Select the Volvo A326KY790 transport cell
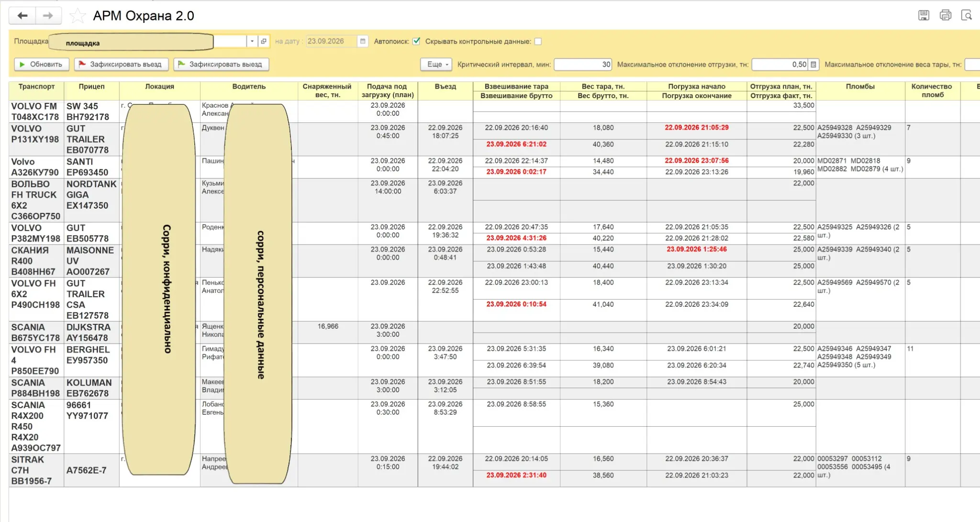 coord(36,167)
